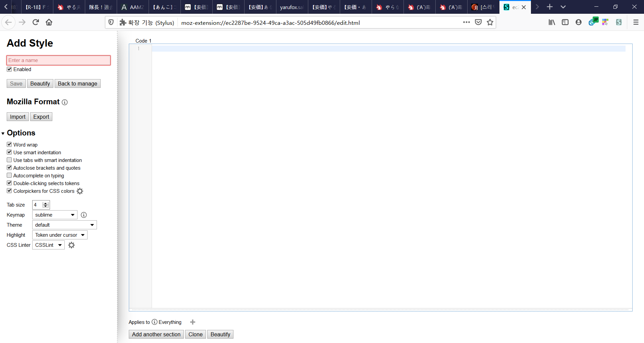The height and width of the screenshot is (343, 644).
Task: Click the Stylus extension toolbar icon
Action: [x=619, y=22]
